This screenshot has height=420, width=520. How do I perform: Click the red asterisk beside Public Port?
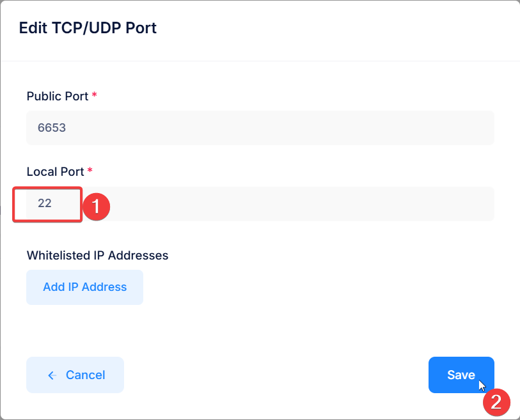click(94, 95)
